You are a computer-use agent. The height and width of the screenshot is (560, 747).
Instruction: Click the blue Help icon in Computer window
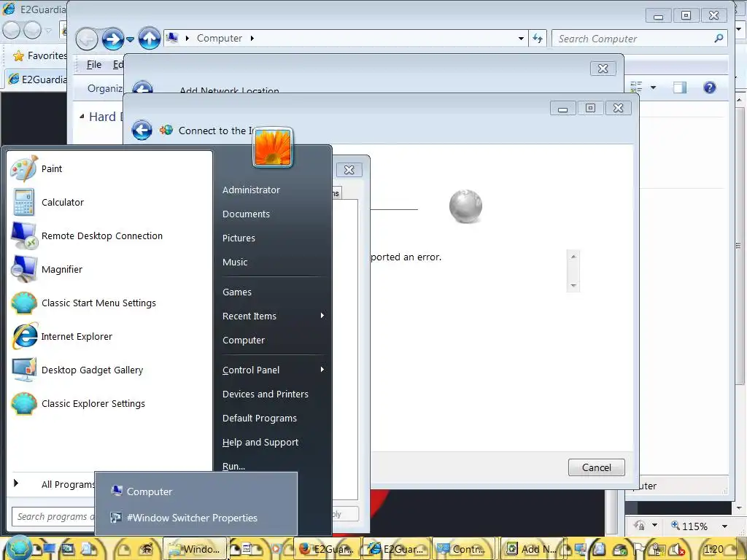coord(709,87)
